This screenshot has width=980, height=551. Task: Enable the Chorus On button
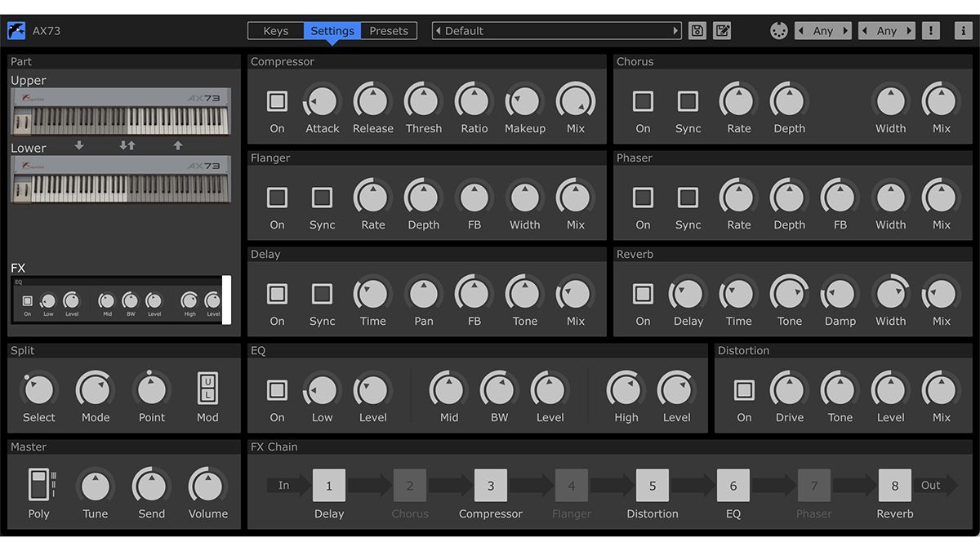point(644,101)
